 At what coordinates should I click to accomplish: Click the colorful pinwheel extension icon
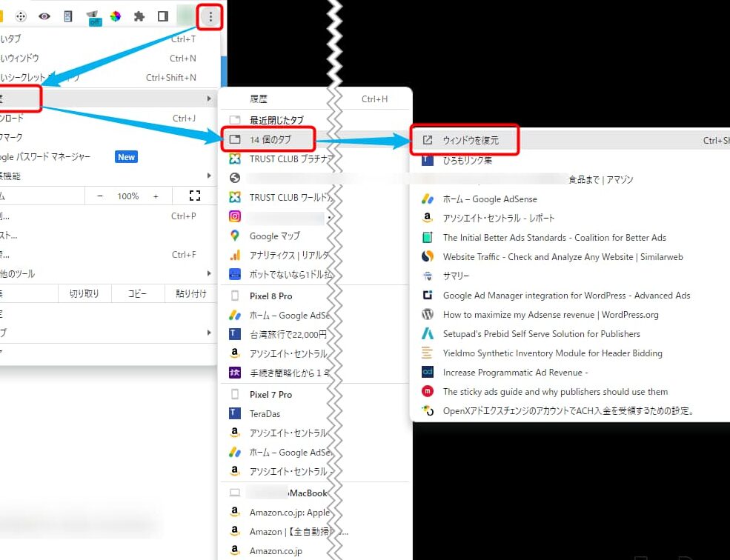(x=115, y=17)
